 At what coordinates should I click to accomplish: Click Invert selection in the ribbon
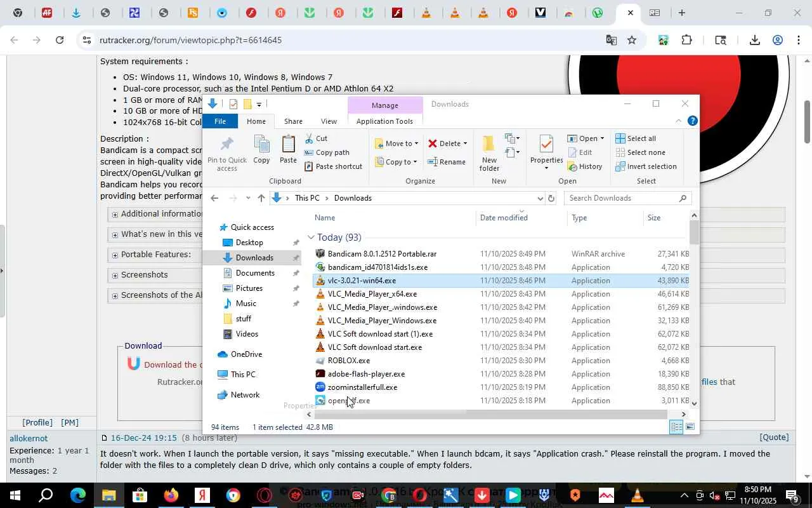(x=646, y=166)
